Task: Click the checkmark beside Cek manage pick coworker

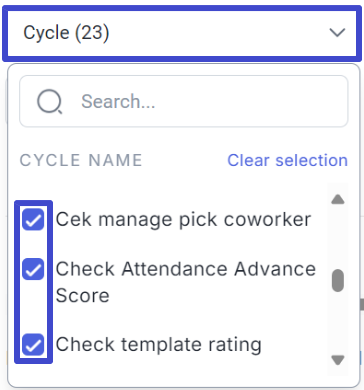Action: (33, 220)
